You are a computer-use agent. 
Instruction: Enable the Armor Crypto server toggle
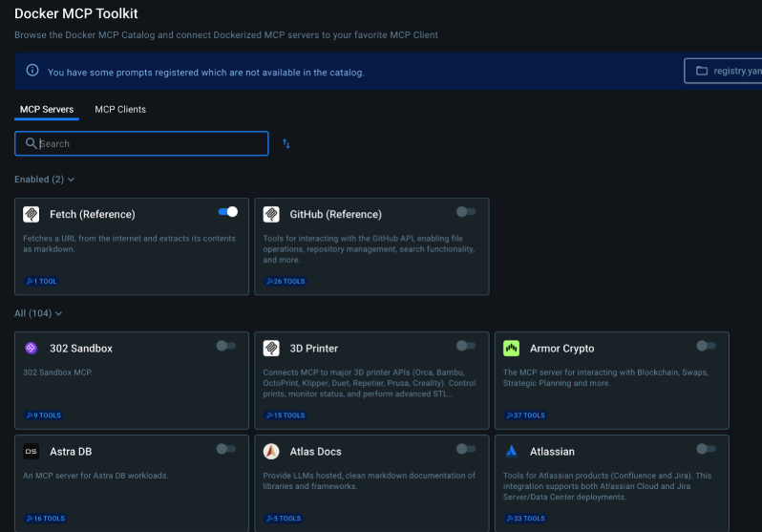point(706,346)
